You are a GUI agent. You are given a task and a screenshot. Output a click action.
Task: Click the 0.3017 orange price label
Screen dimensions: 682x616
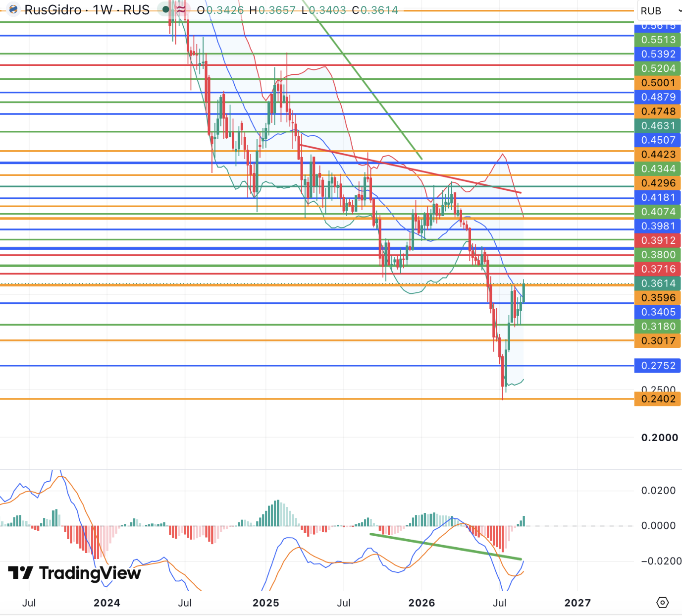pyautogui.click(x=658, y=341)
